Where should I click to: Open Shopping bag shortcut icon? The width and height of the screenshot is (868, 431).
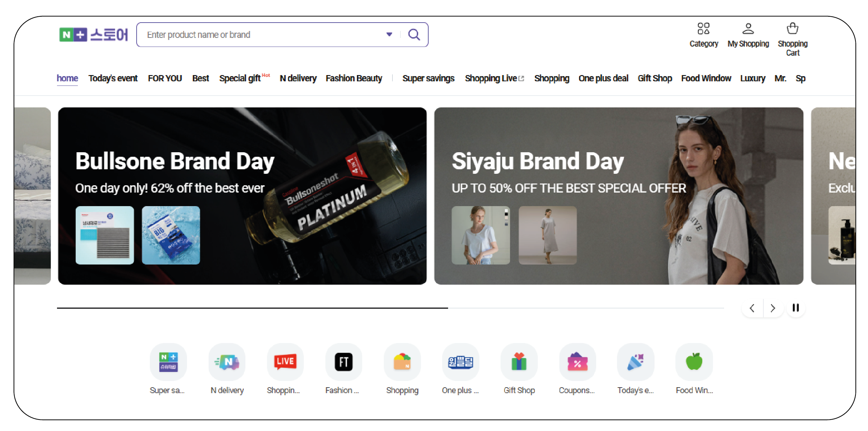click(402, 362)
